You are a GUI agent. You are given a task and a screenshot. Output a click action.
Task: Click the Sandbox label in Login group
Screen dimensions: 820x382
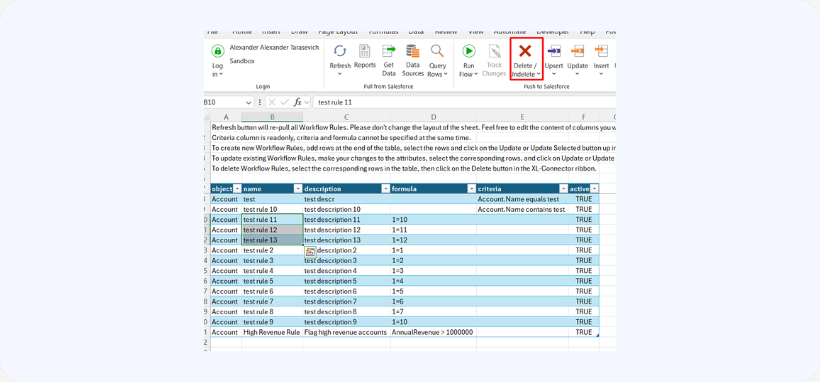pos(242,61)
